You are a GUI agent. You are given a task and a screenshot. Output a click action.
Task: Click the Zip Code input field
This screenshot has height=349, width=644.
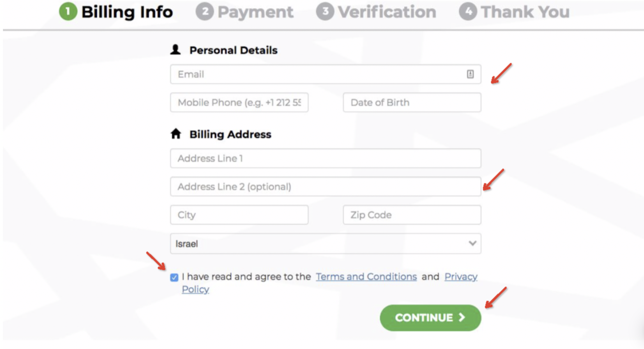[x=412, y=215]
